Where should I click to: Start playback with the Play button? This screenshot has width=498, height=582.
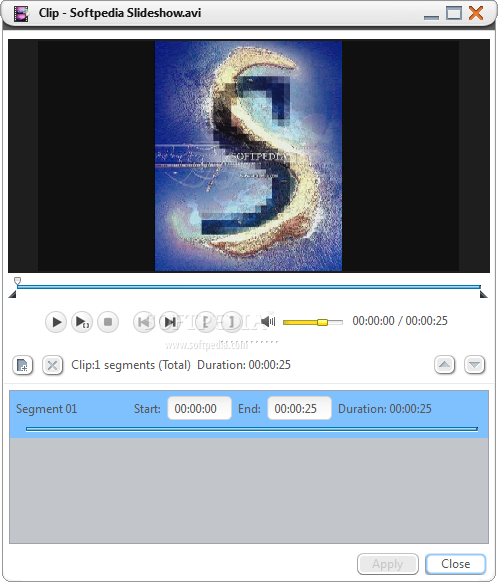tap(56, 322)
